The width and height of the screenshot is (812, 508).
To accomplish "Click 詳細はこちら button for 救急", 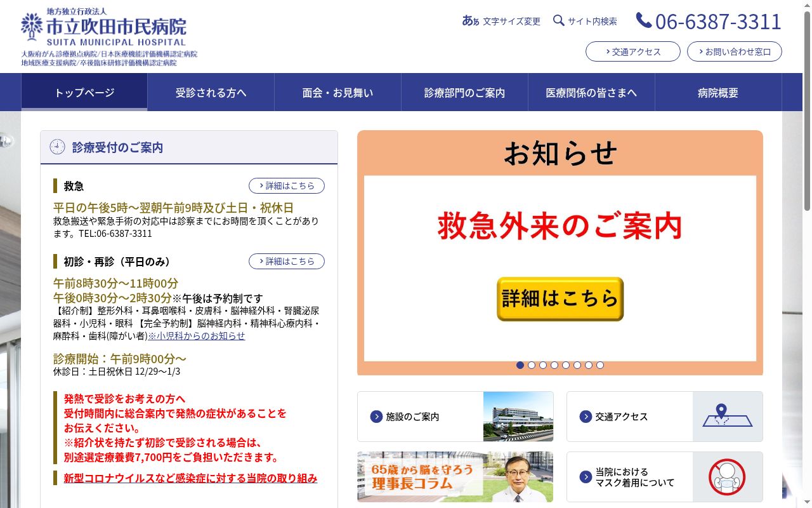I will coord(287,185).
